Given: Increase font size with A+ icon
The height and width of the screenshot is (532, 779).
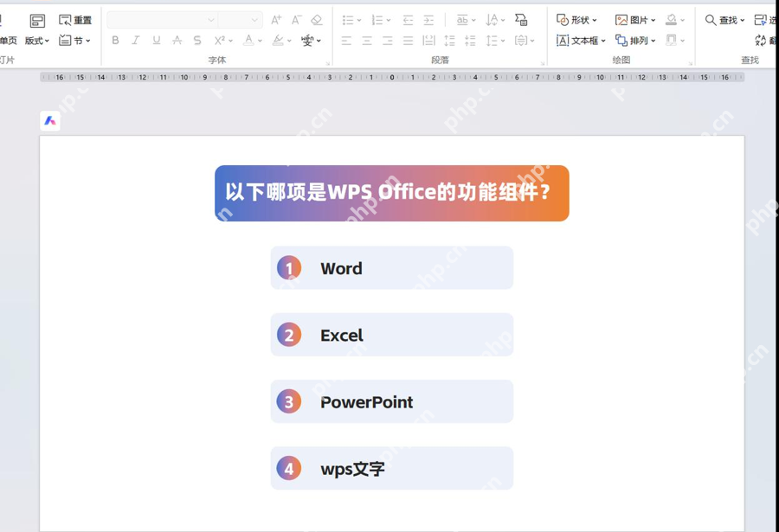Looking at the screenshot, I should coord(276,20).
